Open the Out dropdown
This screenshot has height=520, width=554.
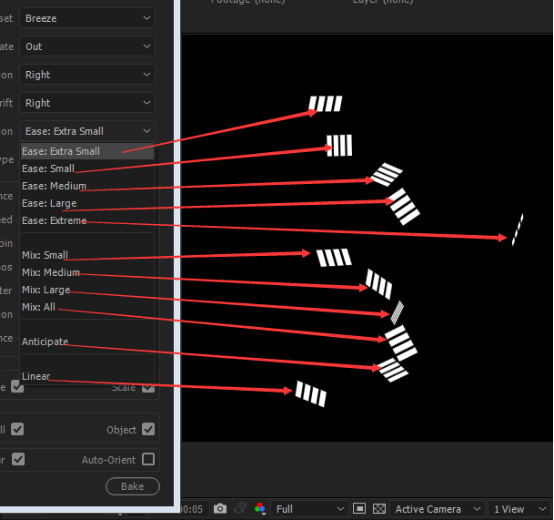pyautogui.click(x=87, y=46)
